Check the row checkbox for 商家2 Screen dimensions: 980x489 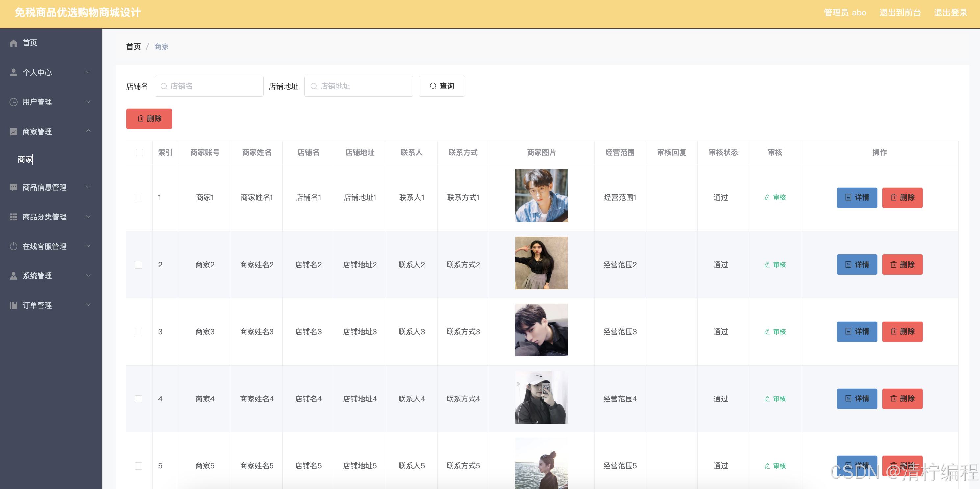point(139,265)
